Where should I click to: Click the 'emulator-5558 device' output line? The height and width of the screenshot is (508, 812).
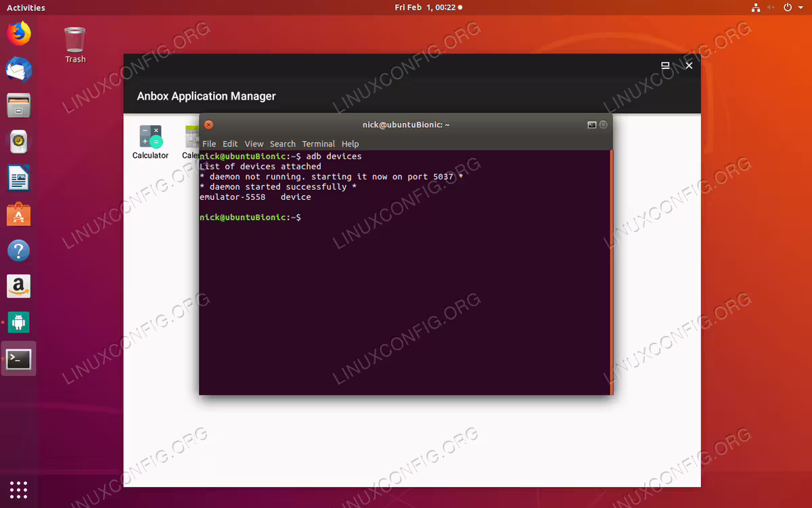(255, 197)
